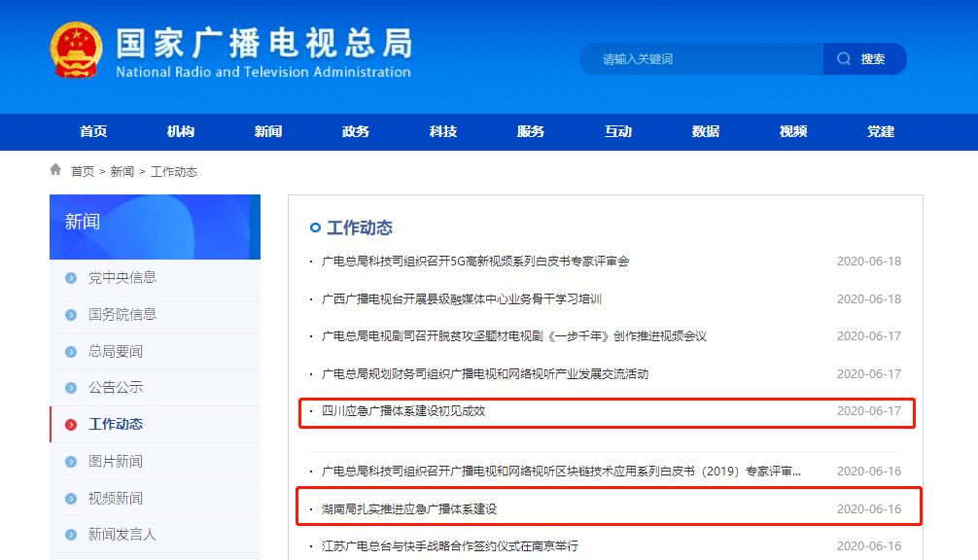
Task: Open 总局要闻 in the sidebar
Action: pos(116,351)
